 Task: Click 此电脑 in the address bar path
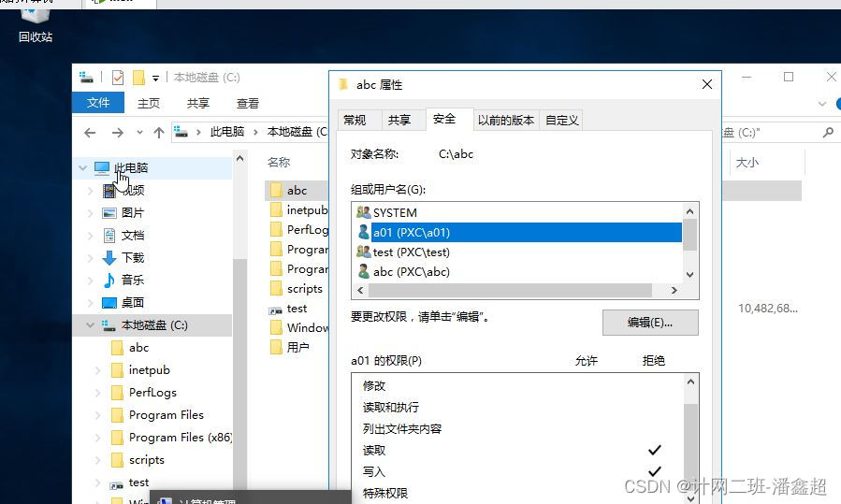coord(227,132)
